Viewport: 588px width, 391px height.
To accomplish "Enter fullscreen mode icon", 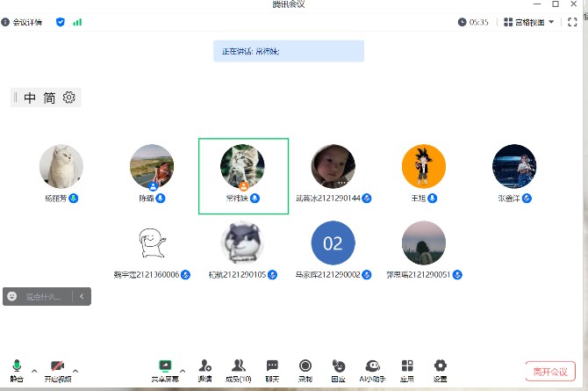I will click(572, 22).
